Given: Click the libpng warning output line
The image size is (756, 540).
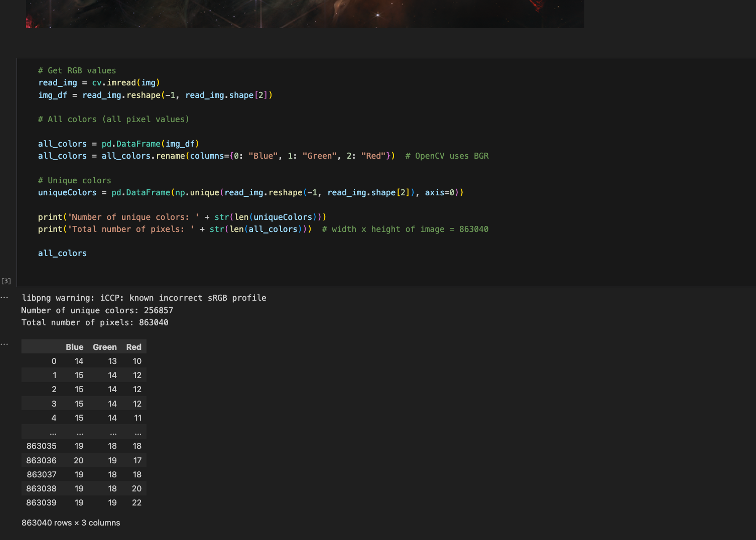Looking at the screenshot, I should [144, 298].
